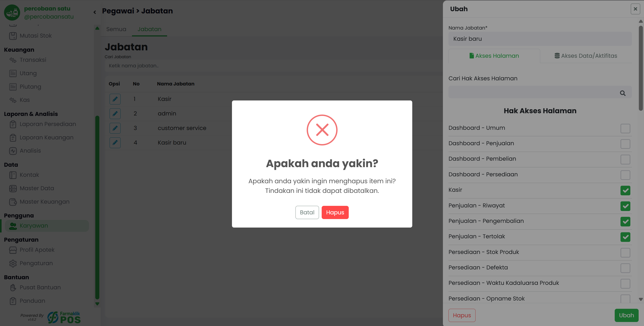Uncheck Penjualan - Tertolak checkbox
644x326 pixels.
coord(625,237)
